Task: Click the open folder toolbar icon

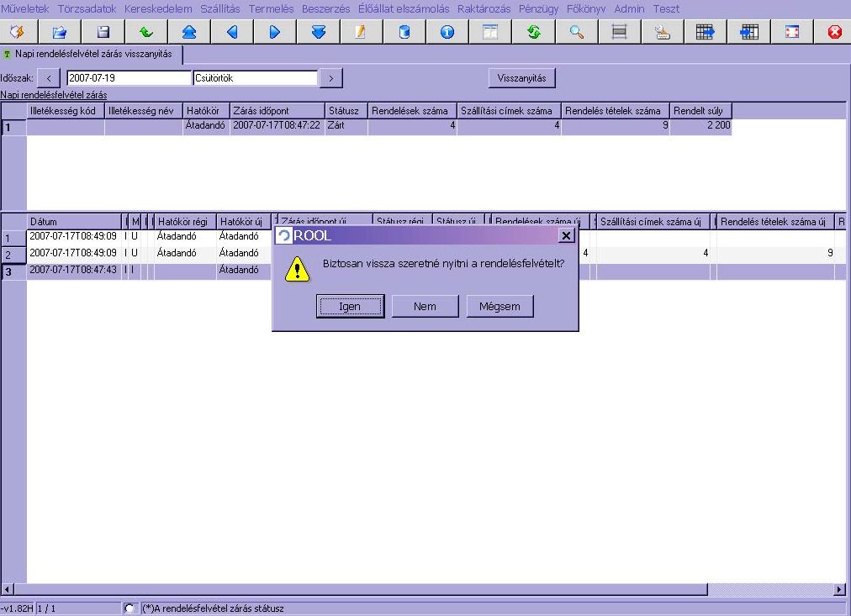Action: pos(60,32)
